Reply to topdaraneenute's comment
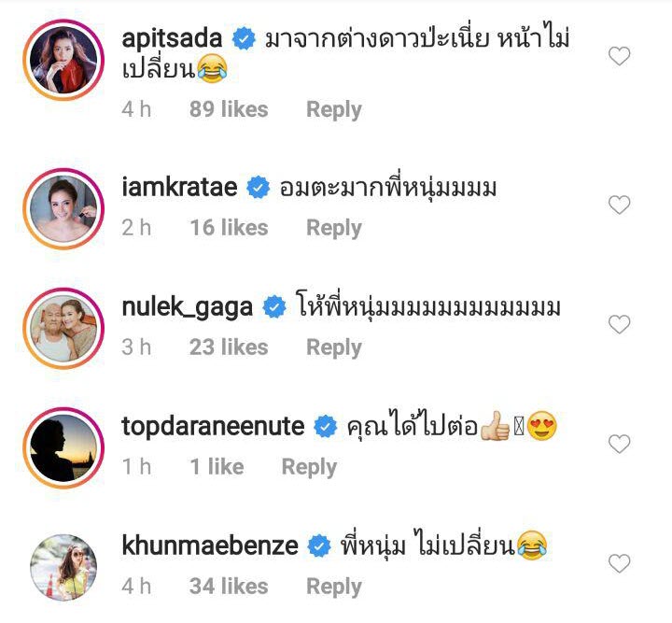 point(309,467)
